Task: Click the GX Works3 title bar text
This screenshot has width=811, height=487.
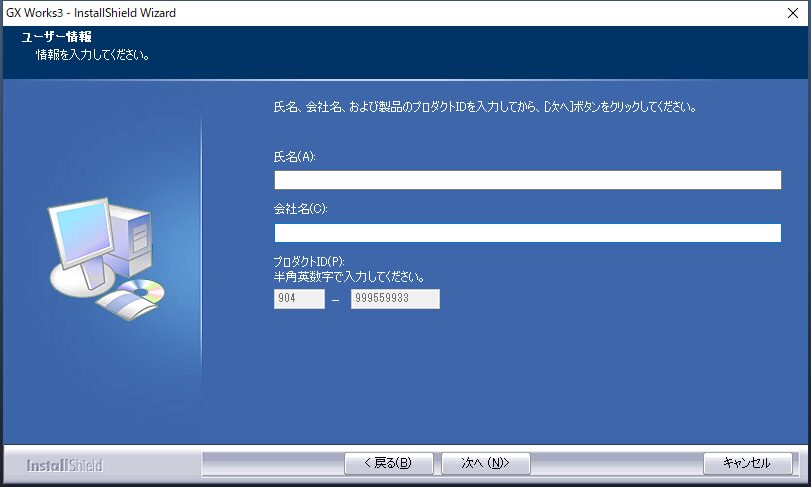Action: 91,11
